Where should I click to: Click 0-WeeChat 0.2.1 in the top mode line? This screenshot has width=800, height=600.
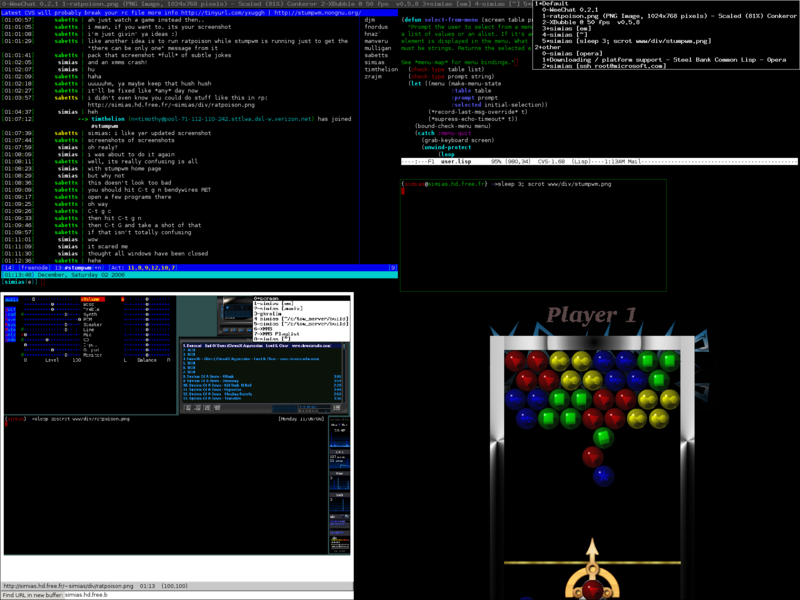(30, 4)
